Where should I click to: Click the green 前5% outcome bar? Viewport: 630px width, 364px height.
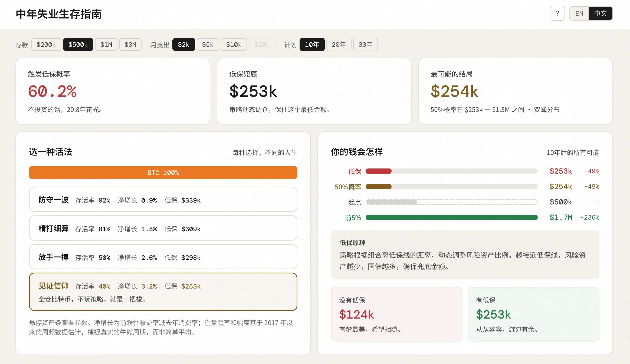[x=451, y=218]
